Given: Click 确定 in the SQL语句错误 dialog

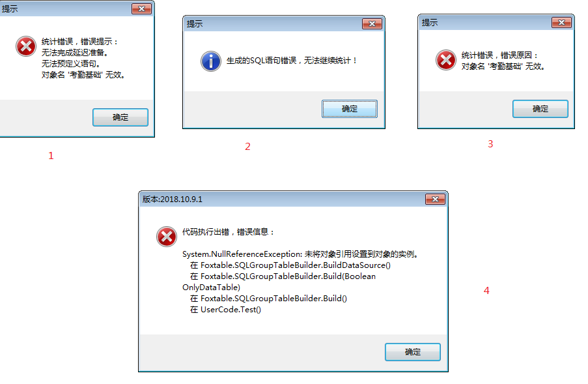Looking at the screenshot, I should pyautogui.click(x=350, y=109).
